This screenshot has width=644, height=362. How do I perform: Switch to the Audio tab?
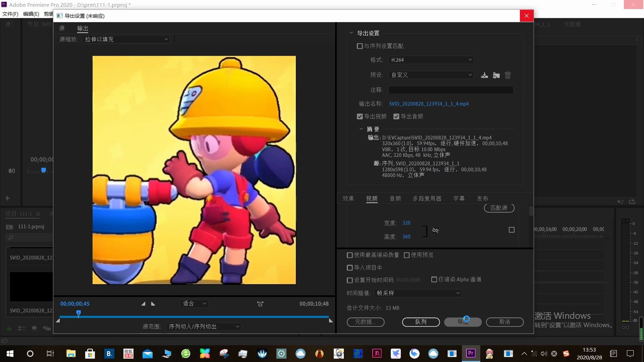[x=395, y=198]
